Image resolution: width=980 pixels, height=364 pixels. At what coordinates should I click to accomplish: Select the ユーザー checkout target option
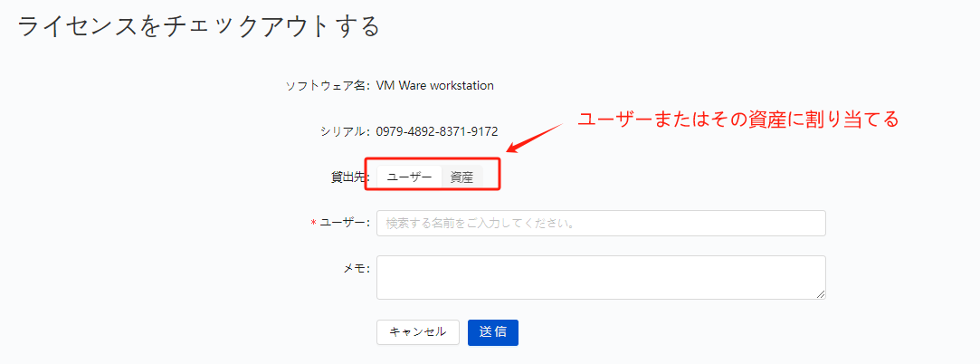pos(409,177)
